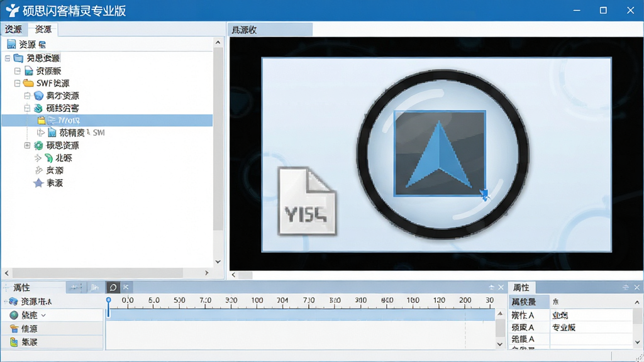Pin the right properties panel using its pin icon
This screenshot has width=644, height=362.
coord(626,287)
